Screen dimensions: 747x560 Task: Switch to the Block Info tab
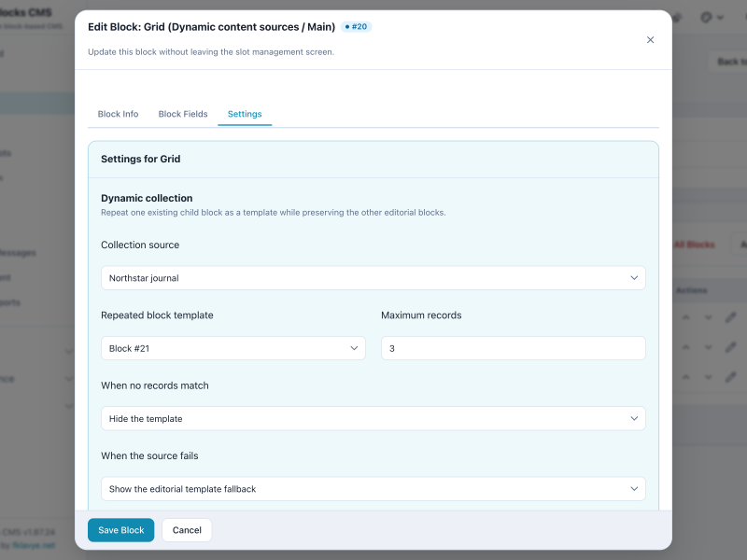118,114
